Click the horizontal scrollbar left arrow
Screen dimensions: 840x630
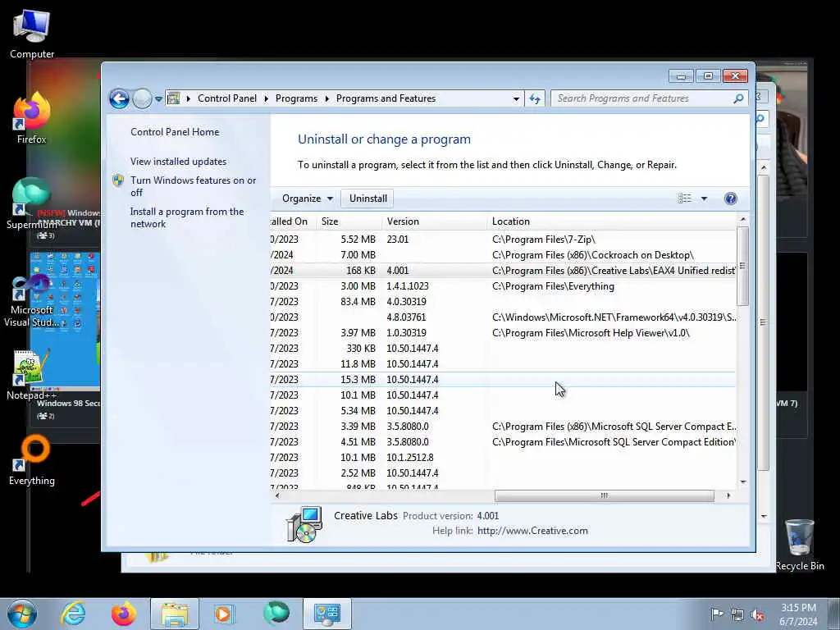click(277, 495)
